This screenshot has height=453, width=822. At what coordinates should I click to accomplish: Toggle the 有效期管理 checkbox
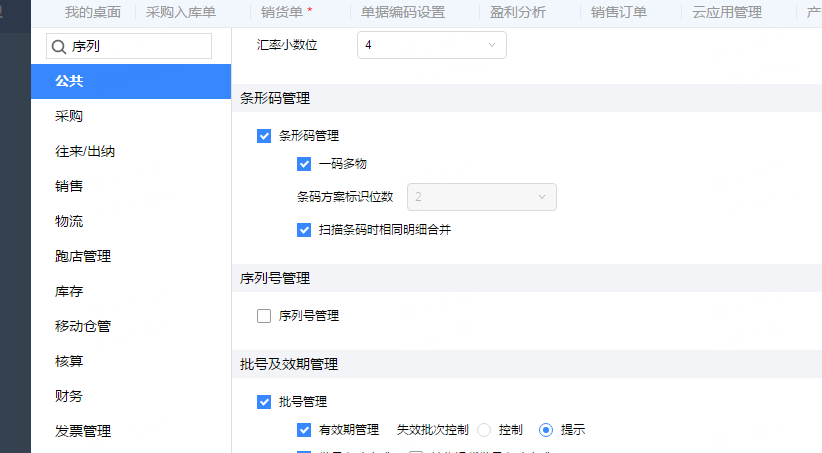[x=304, y=430]
